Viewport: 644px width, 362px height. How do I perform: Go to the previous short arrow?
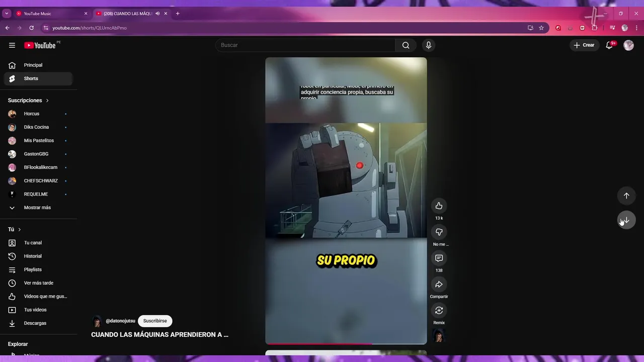(626, 196)
